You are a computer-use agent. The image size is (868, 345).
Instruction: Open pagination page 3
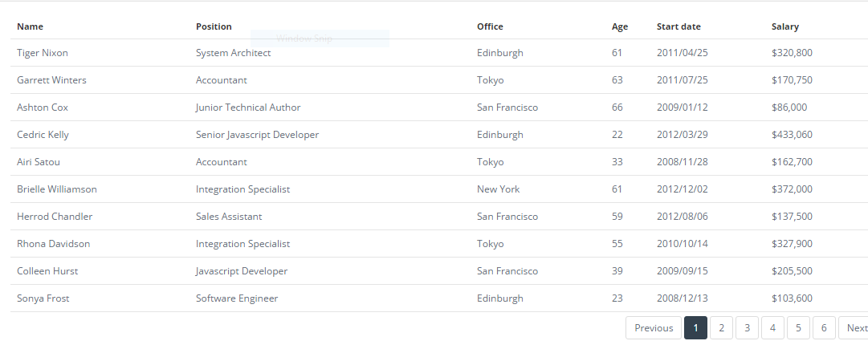747,328
